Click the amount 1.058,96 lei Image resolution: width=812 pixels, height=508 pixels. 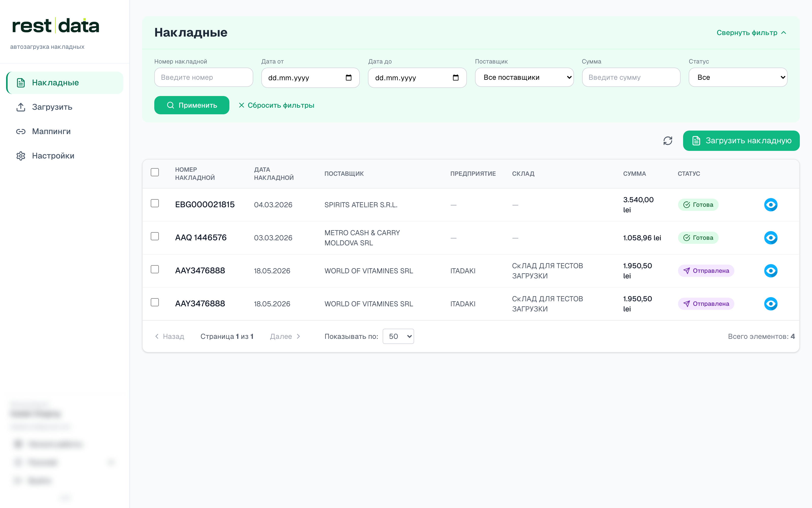click(642, 238)
